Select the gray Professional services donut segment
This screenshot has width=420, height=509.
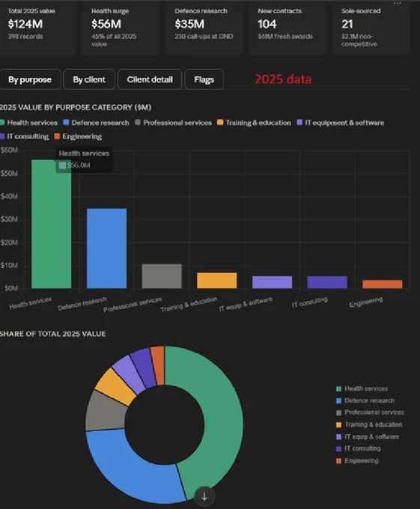coord(106,412)
